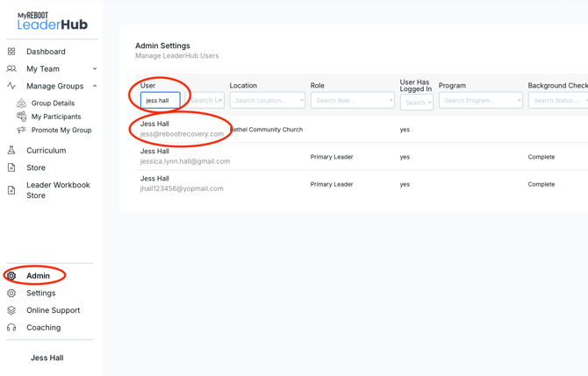The width and height of the screenshot is (588, 376).
Task: Expand the My Team submenu chevron
Action: point(95,68)
